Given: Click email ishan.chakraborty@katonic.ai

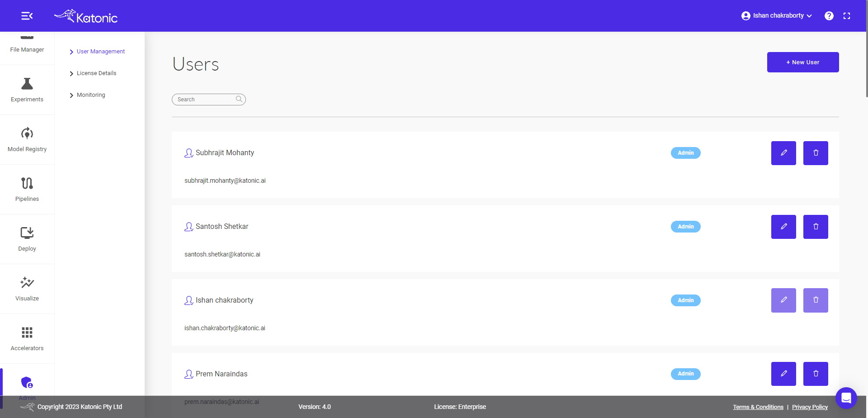Looking at the screenshot, I should pyautogui.click(x=225, y=328).
